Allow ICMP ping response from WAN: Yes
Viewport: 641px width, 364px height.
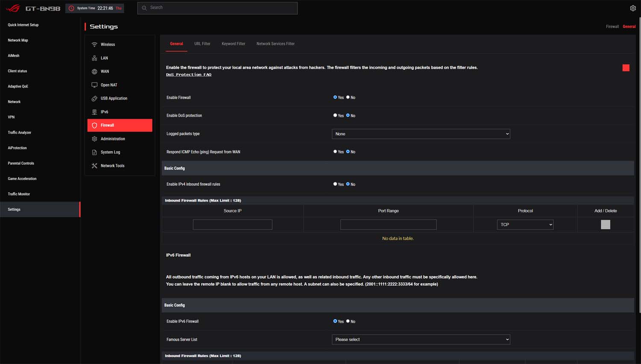pos(335,152)
